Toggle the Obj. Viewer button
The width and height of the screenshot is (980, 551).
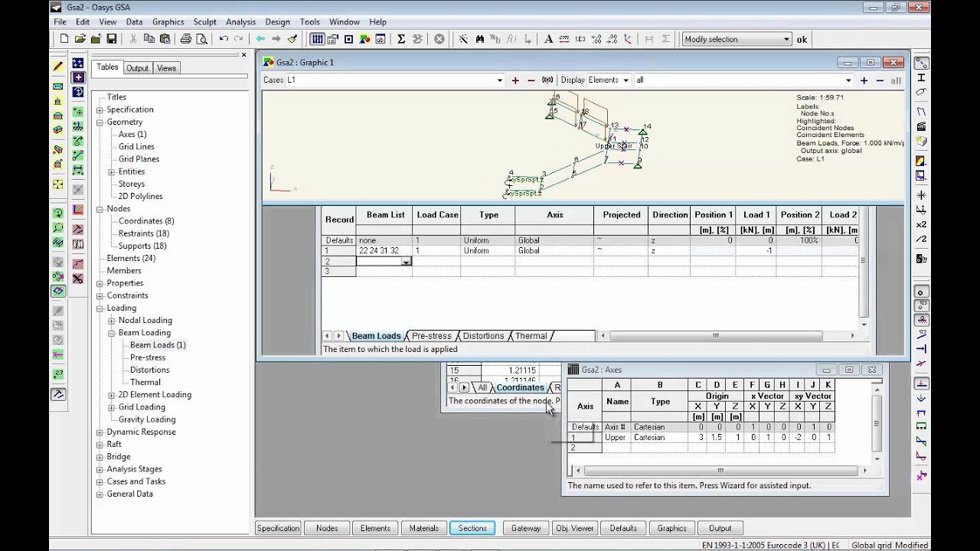575,528
